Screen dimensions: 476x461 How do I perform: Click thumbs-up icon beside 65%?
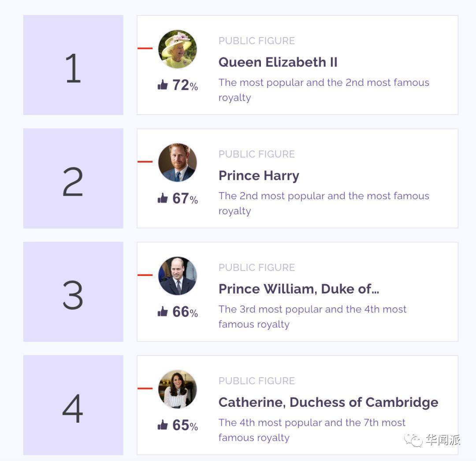pyautogui.click(x=163, y=424)
